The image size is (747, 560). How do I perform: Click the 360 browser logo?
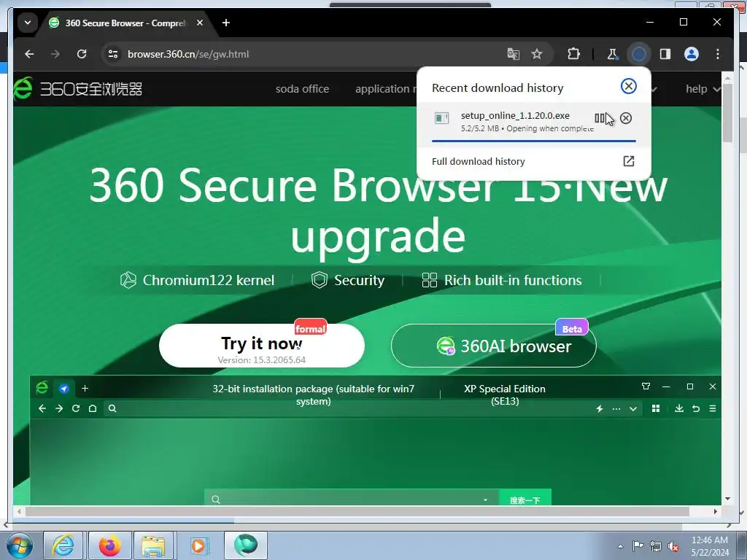77,88
